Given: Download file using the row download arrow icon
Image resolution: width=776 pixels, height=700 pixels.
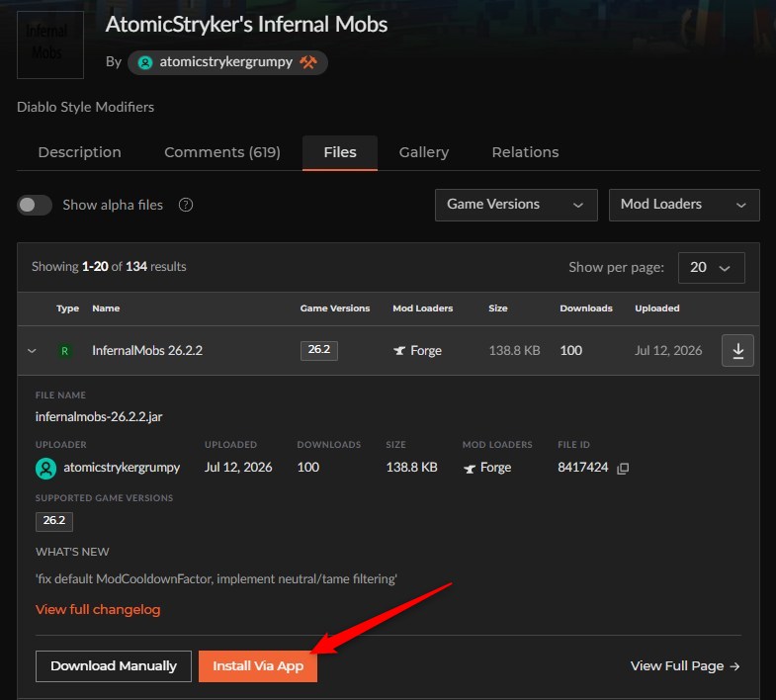Looking at the screenshot, I should click(737, 351).
